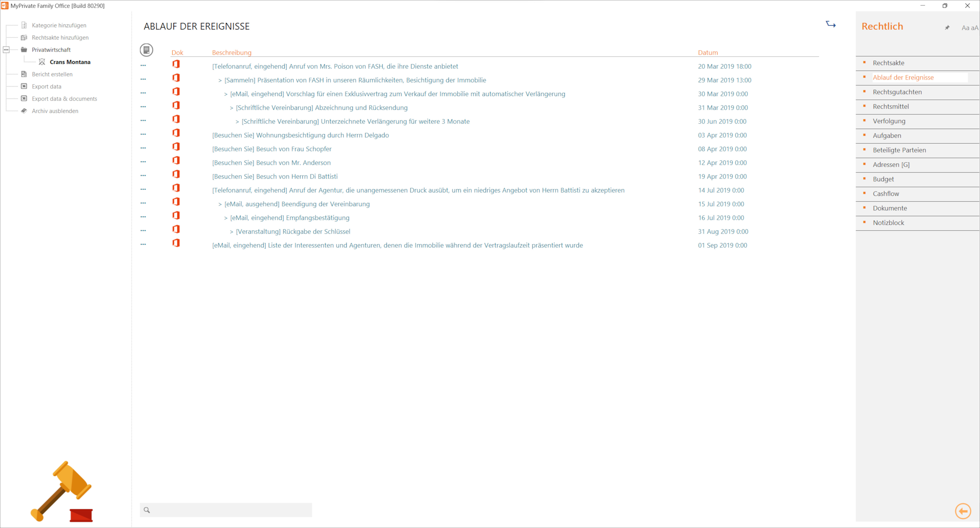
Task: Click three-dots menu for Beendigung der Vereinbarung row
Action: [143, 203]
